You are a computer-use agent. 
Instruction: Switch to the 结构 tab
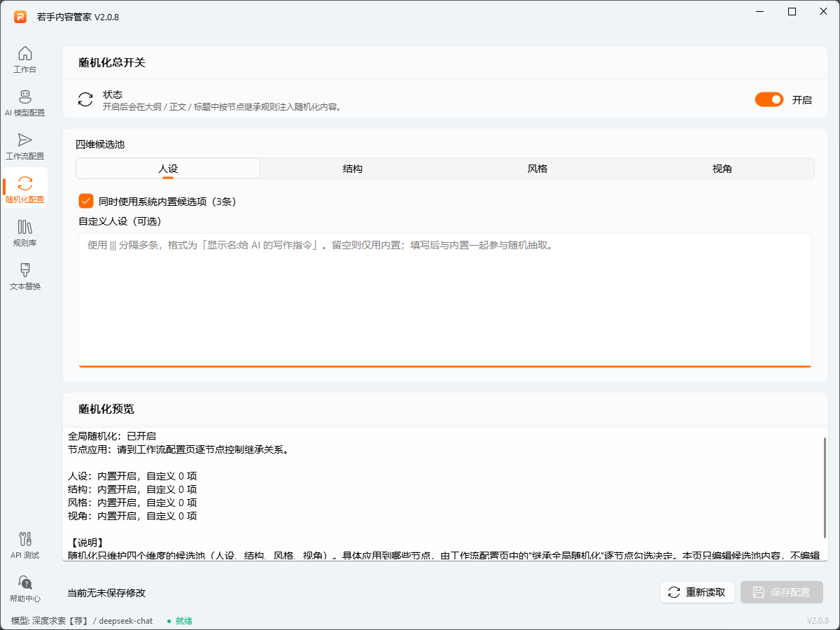[x=353, y=168]
